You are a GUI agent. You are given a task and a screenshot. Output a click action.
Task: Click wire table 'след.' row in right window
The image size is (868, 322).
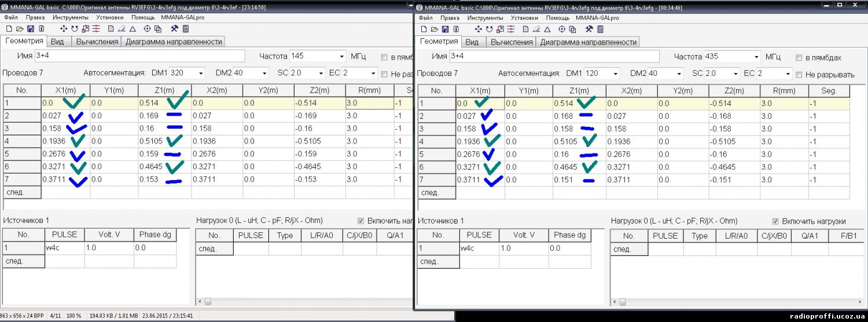pyautogui.click(x=634, y=192)
